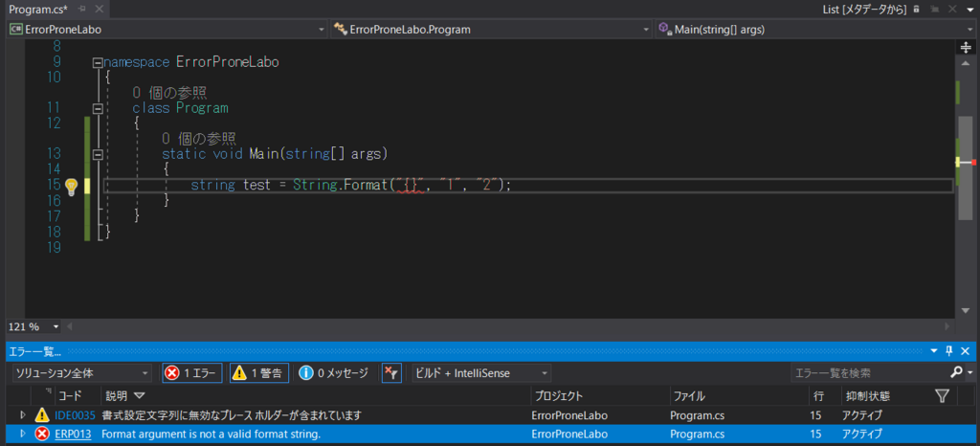Click the filter funnel in 抑制状態 column header

coord(943,396)
